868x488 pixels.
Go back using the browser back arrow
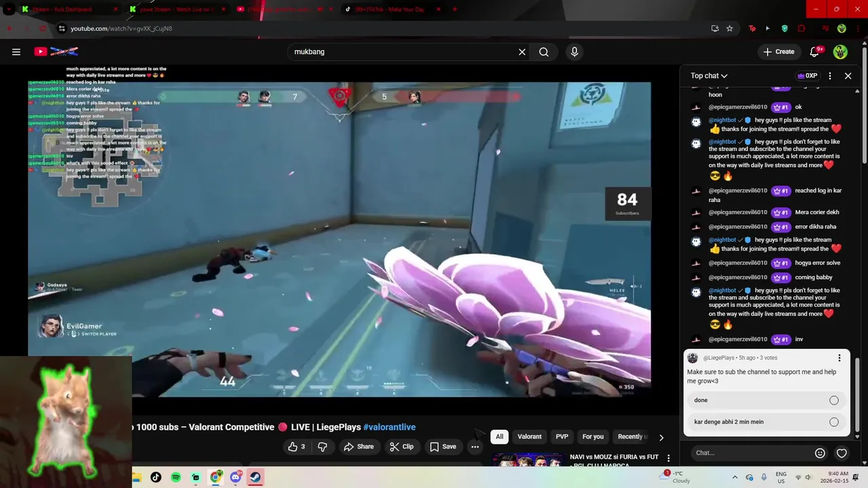pyautogui.click(x=9, y=28)
